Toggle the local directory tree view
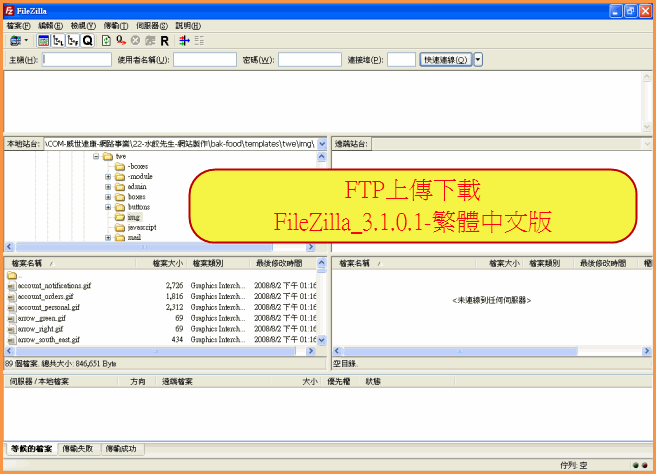This screenshot has width=656, height=474. [58, 41]
